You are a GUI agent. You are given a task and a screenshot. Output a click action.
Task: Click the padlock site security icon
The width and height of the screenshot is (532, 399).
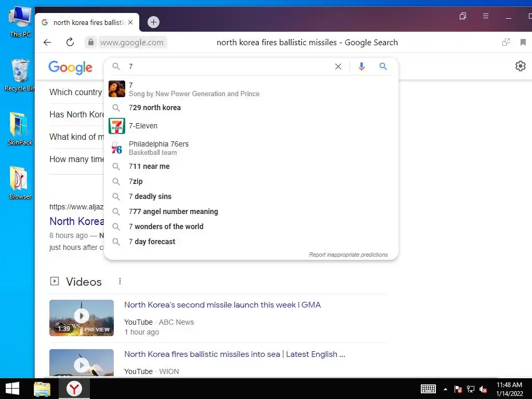(90, 42)
